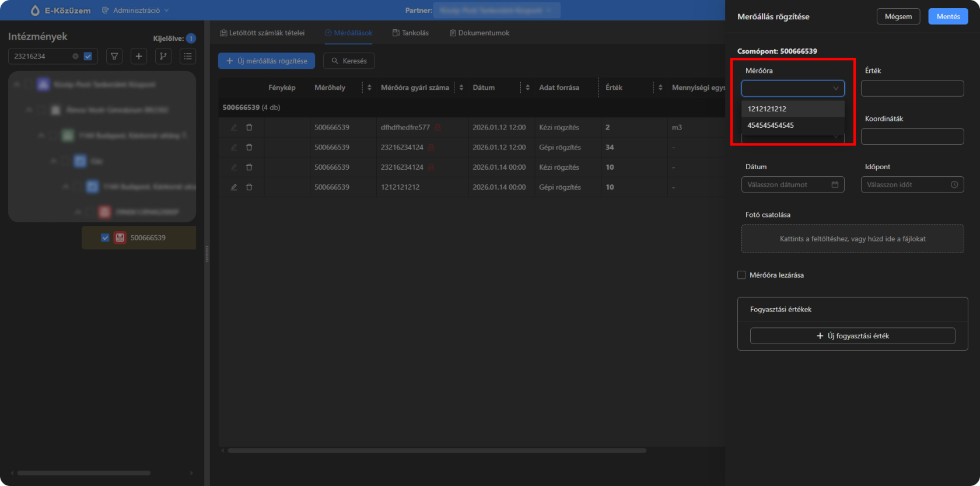Viewport: 980px width, 486px height.
Task: Click clock icon in Időpont field
Action: click(x=954, y=185)
